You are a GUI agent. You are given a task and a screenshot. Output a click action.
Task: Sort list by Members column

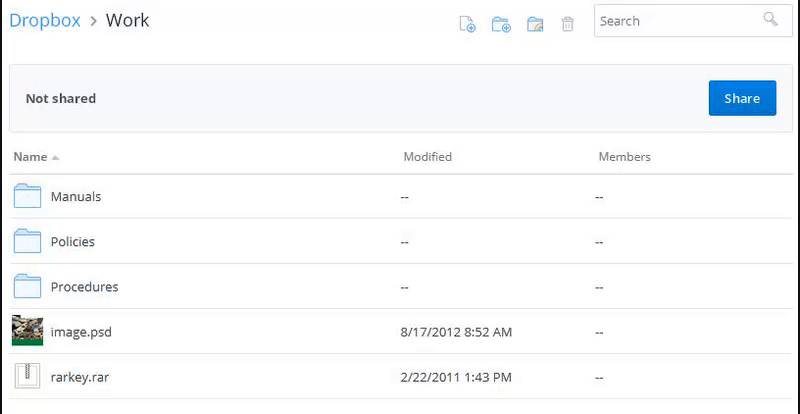[624, 157]
